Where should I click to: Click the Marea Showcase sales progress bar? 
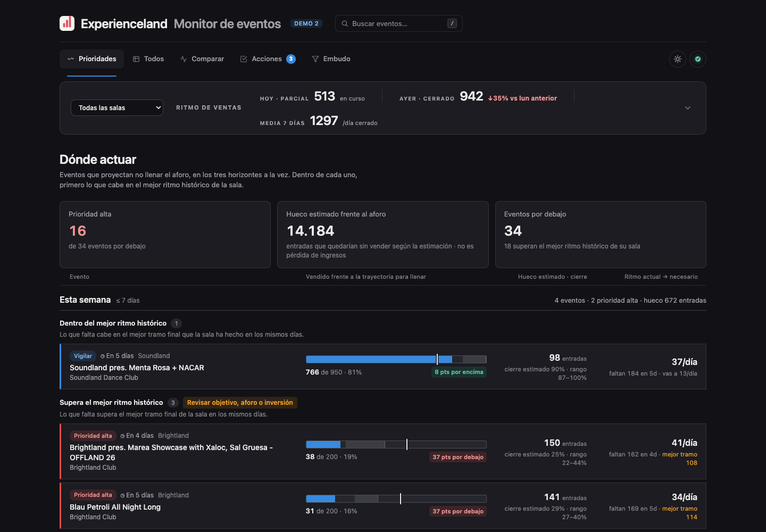click(396, 444)
